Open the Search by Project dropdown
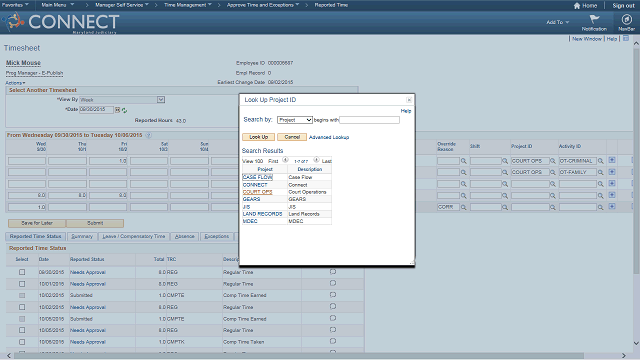 point(295,120)
